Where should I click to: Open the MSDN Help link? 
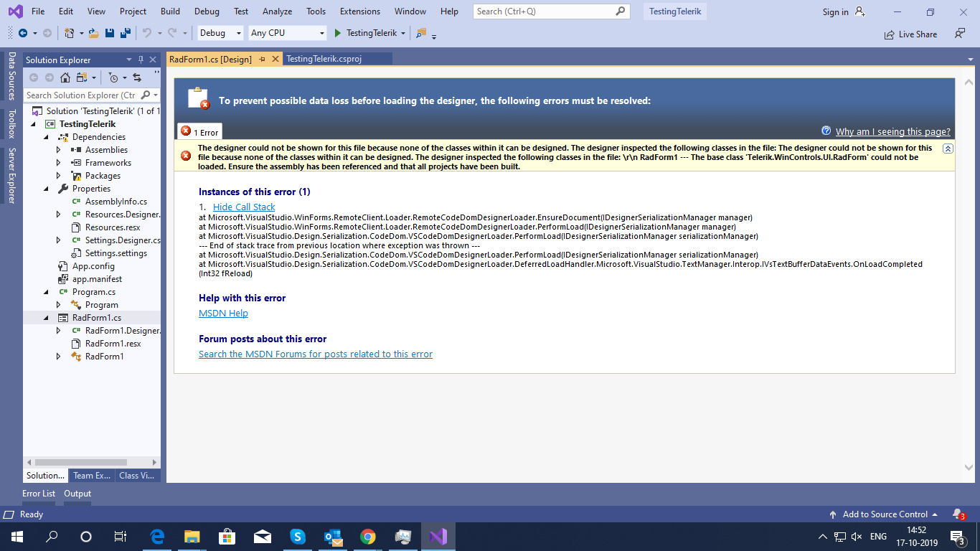[223, 314]
